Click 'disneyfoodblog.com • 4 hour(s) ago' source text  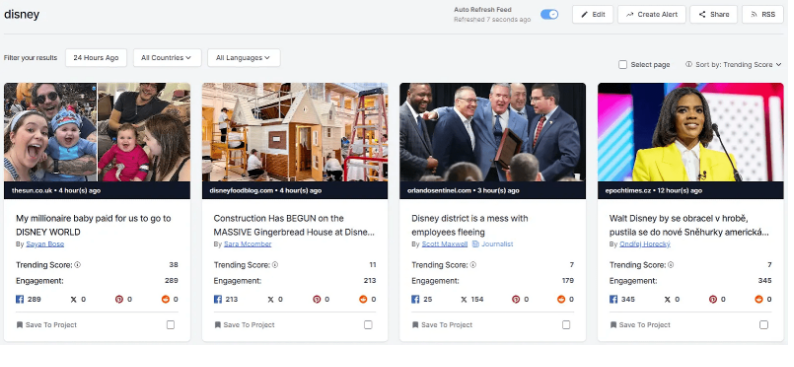pos(265,191)
